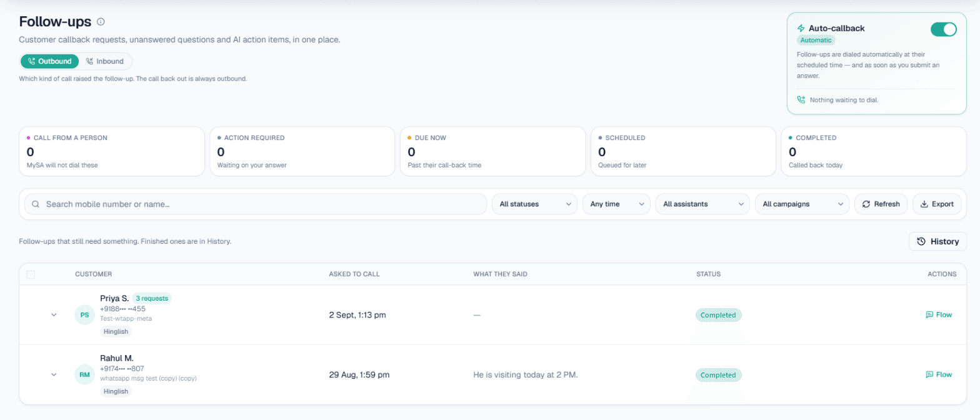Viewport: 980px width, 420px height.
Task: Select the Action Required stat card
Action: point(302,152)
